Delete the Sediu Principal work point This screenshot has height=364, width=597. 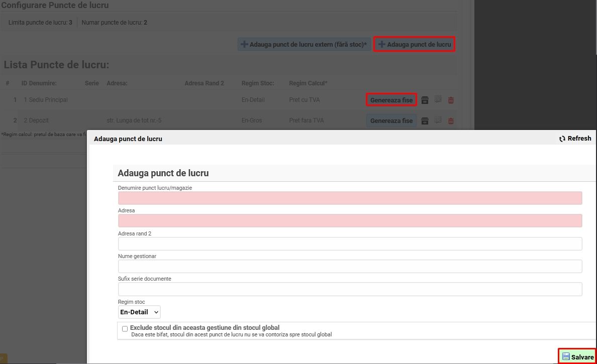(x=451, y=100)
